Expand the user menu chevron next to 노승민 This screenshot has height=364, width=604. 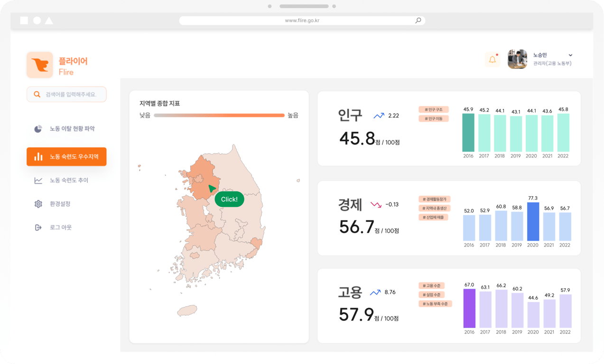(x=570, y=55)
